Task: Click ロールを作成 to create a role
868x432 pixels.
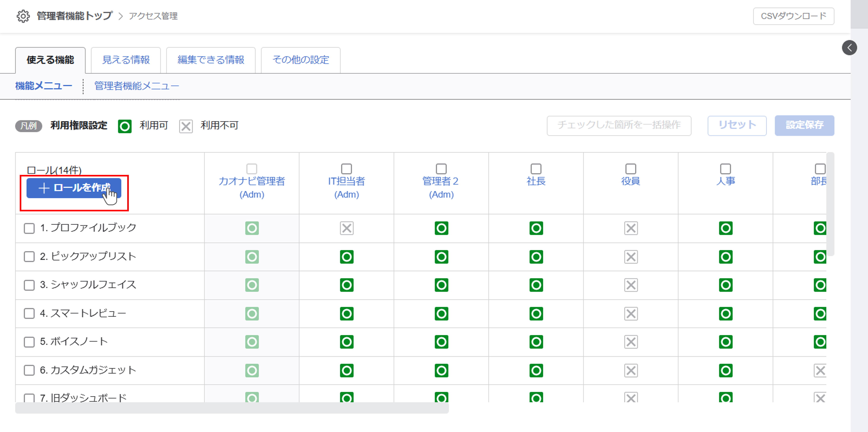Action: pyautogui.click(x=74, y=188)
